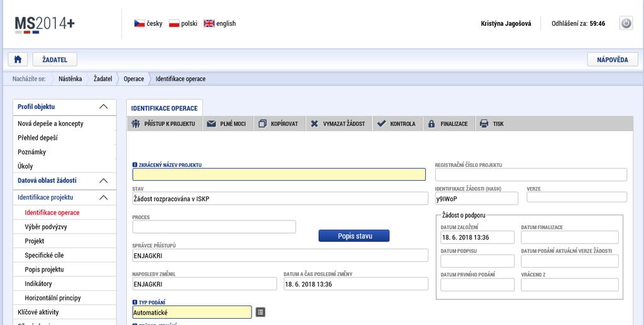Open list icon next to Typ podání

[260, 312]
